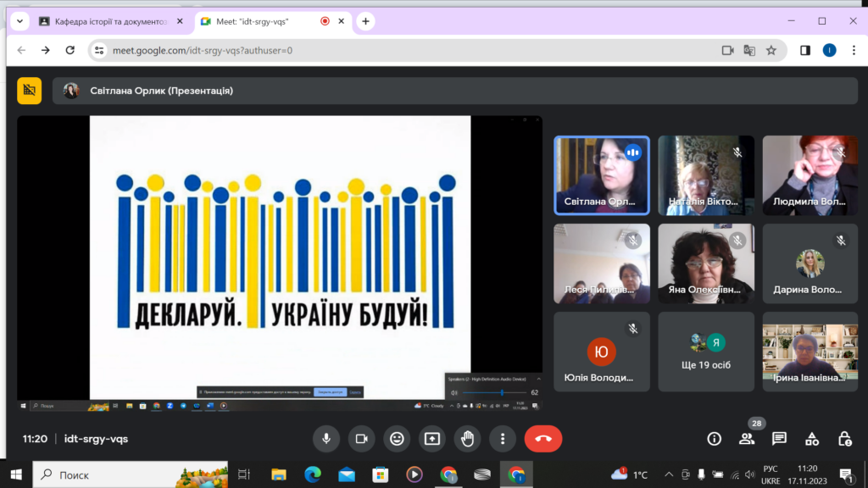Viewport: 868px width, 488px height.
Task: Switch to Кафедра історії browser tab
Action: coord(106,21)
